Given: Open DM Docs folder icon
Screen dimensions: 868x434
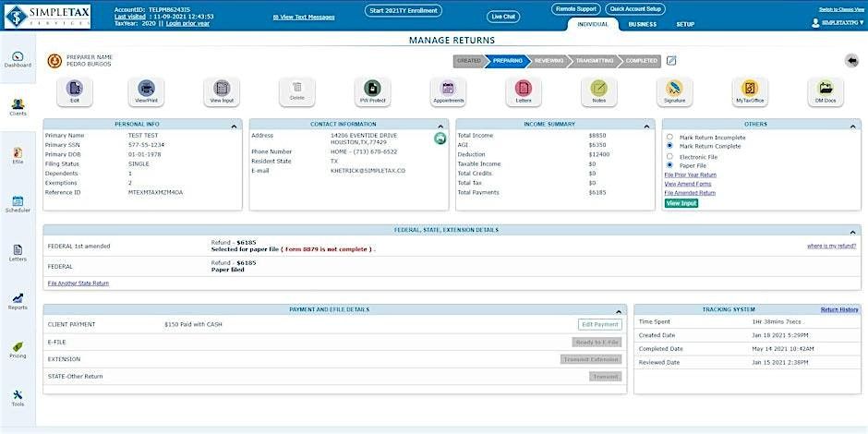Looking at the screenshot, I should 825,89.
